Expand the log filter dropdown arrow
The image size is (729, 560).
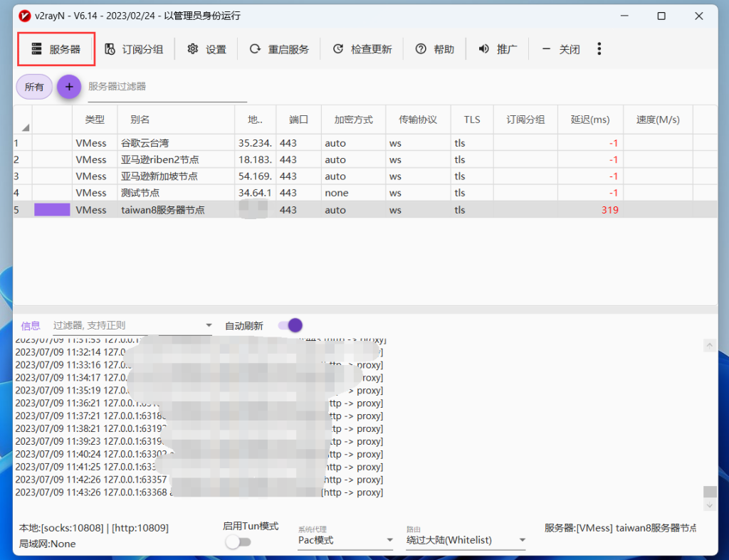pos(209,325)
